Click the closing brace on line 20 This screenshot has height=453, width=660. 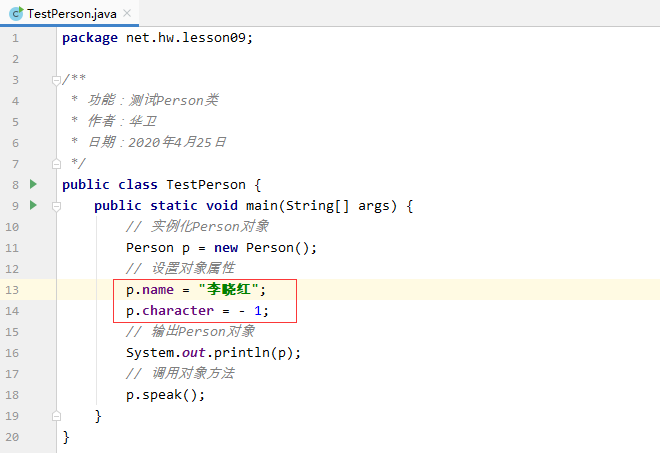coord(66,437)
